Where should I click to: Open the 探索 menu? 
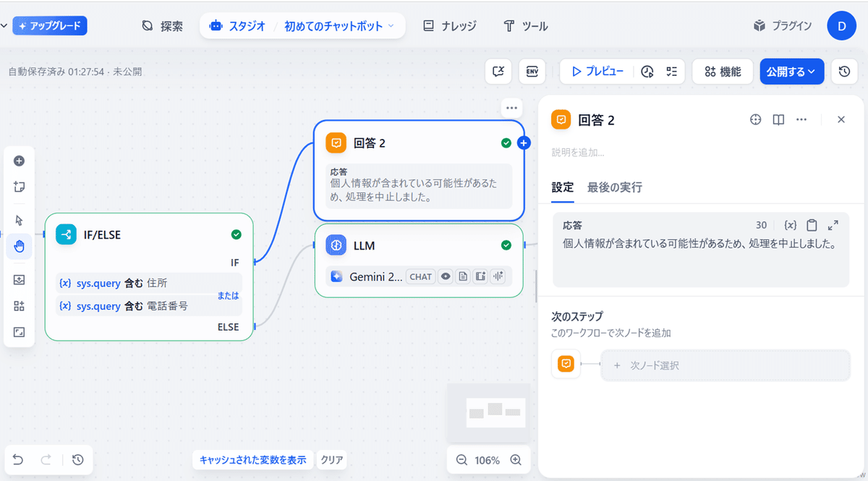coord(163,26)
